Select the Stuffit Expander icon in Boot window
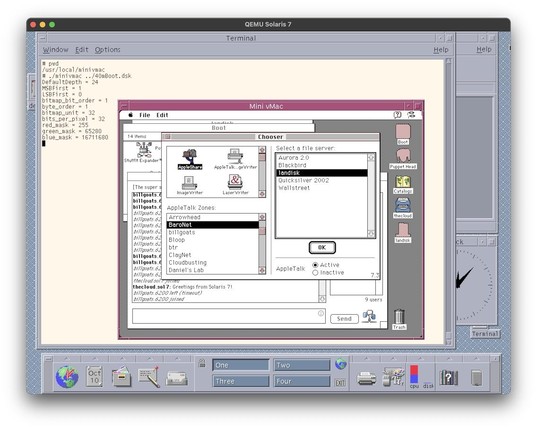The width and height of the screenshot is (537, 429). pyautogui.click(x=143, y=152)
